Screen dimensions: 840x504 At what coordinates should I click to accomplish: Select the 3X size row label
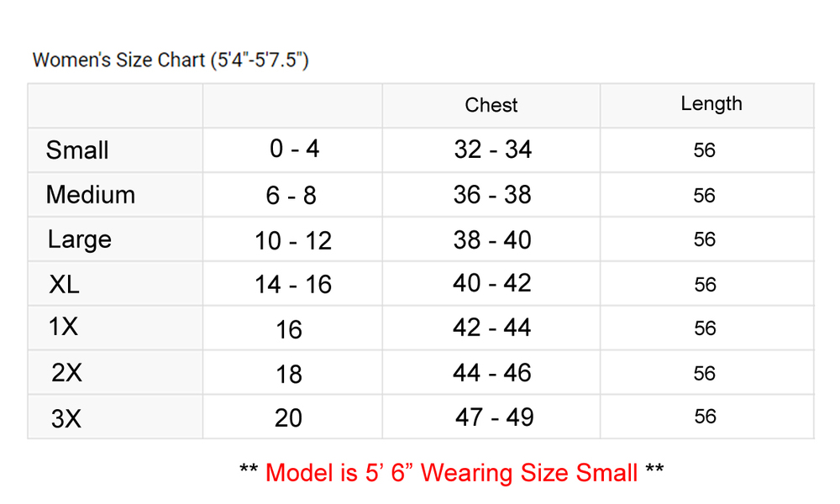pyautogui.click(x=66, y=417)
